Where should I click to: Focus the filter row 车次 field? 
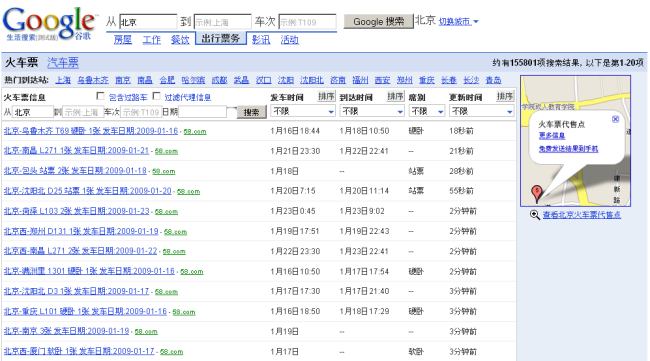coord(141,112)
